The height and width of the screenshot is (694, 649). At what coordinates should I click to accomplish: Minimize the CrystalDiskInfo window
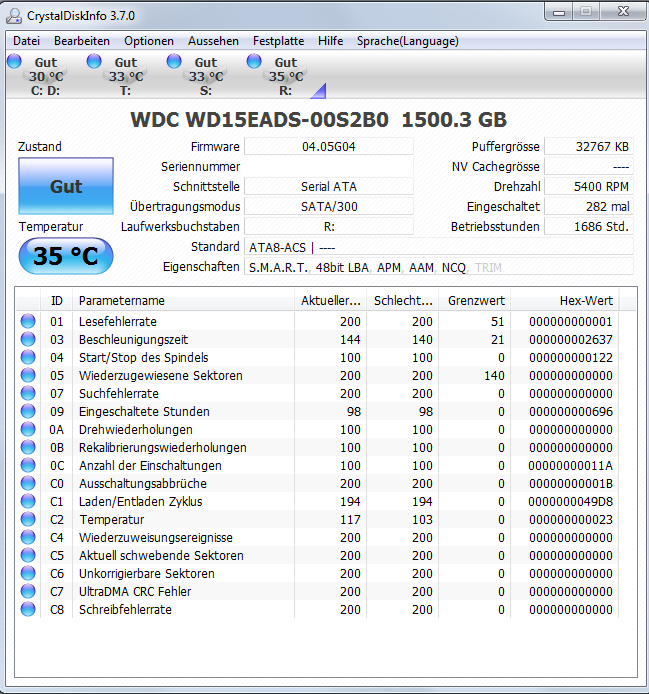[559, 12]
